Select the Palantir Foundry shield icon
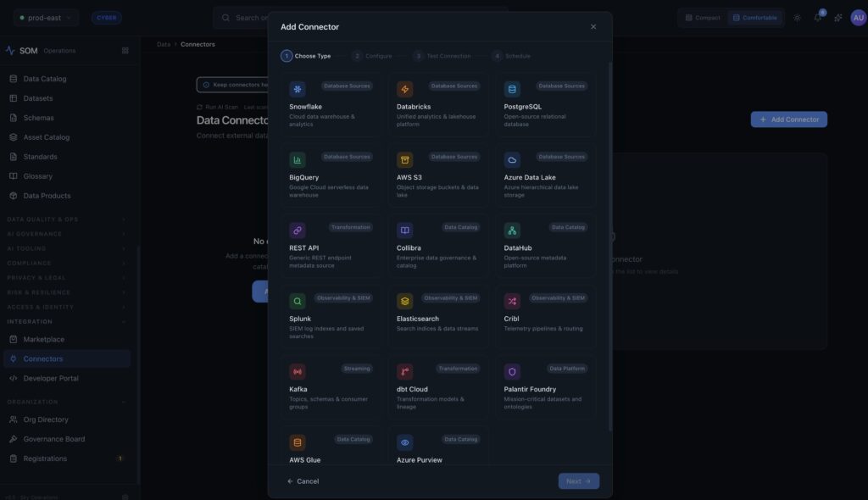868x500 pixels. [512, 371]
